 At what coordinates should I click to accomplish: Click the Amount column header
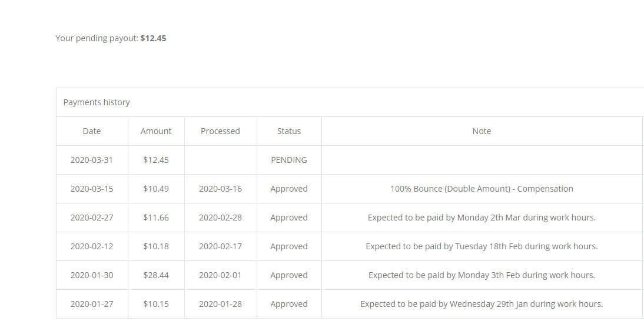pos(156,131)
